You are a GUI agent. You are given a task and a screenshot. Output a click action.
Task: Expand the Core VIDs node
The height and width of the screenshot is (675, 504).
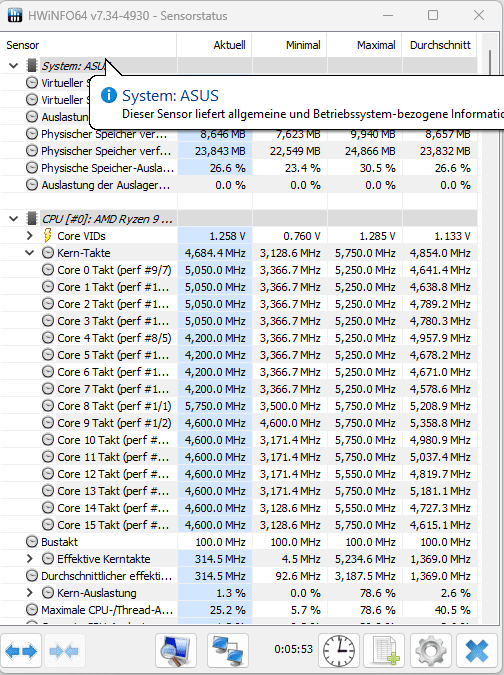[30, 236]
